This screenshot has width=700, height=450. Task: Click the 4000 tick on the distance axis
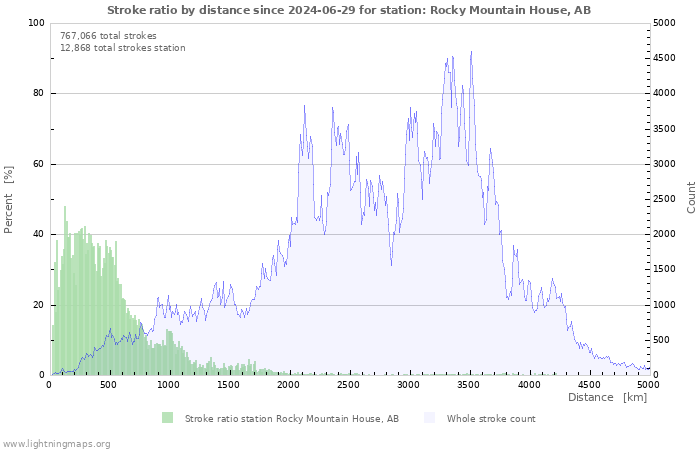(528, 384)
